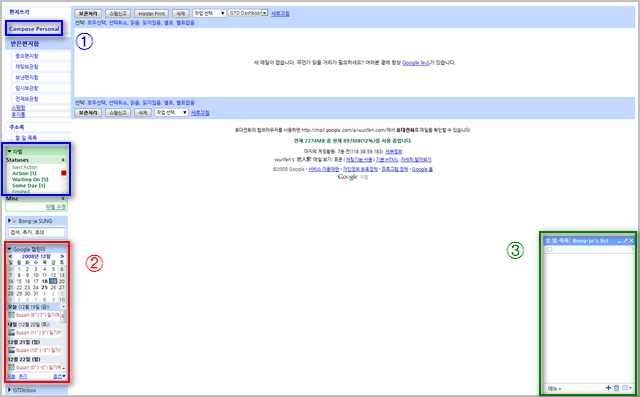Minimize the Bong-je's list tasks pane
The image size is (640, 397).
click(x=619, y=241)
